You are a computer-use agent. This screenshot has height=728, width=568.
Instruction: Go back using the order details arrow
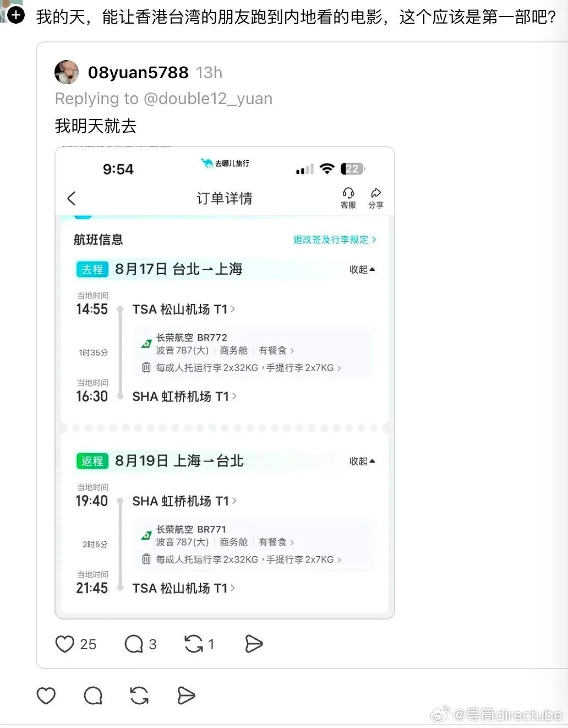72,198
